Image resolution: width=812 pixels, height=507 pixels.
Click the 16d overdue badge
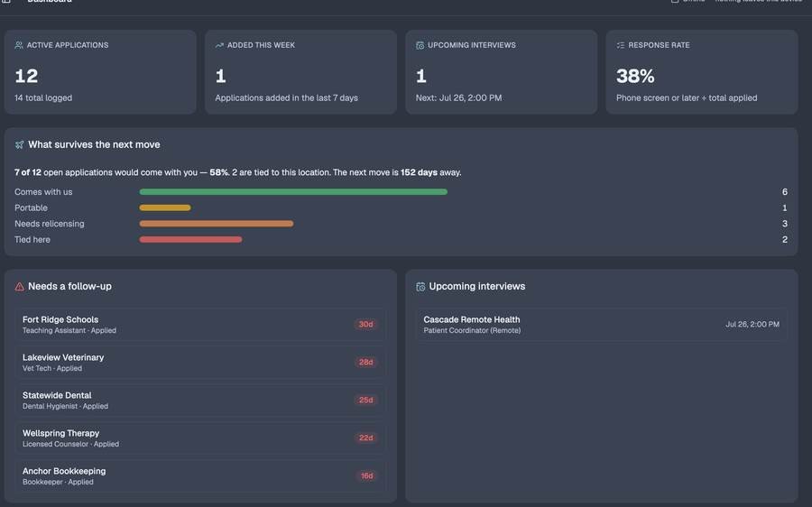(x=366, y=475)
